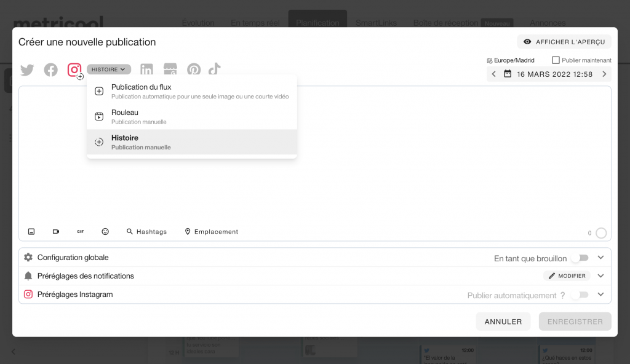Toggle Publier automatiquement switch
630x364 pixels.
click(x=580, y=295)
